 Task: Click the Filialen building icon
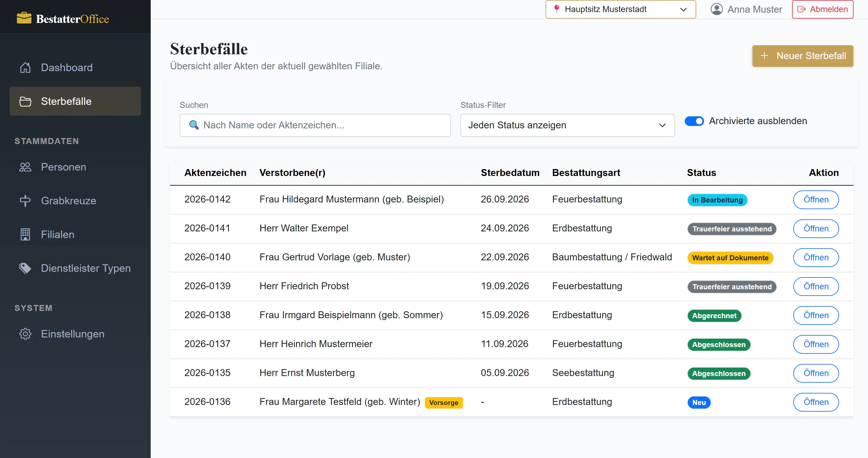pyautogui.click(x=25, y=234)
